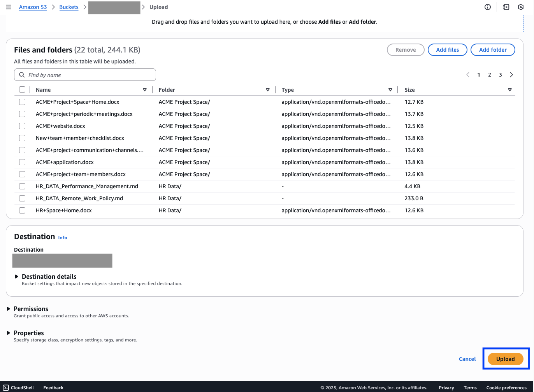Click the Remove button
534x392 pixels.
406,50
